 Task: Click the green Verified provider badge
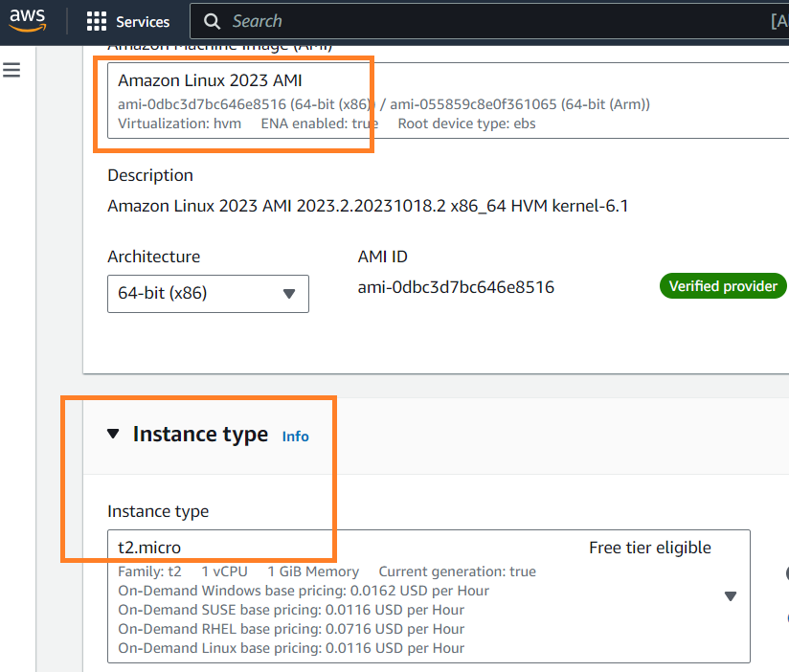pyautogui.click(x=723, y=285)
